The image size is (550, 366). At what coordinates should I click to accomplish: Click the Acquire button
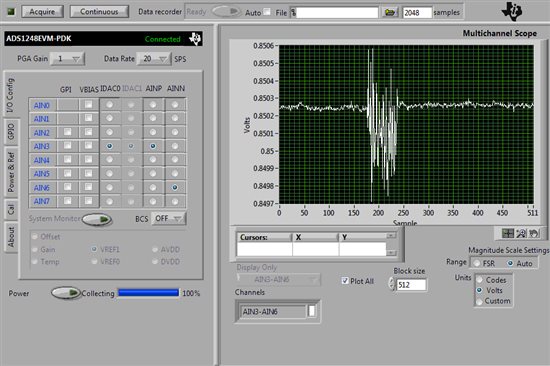tap(42, 12)
